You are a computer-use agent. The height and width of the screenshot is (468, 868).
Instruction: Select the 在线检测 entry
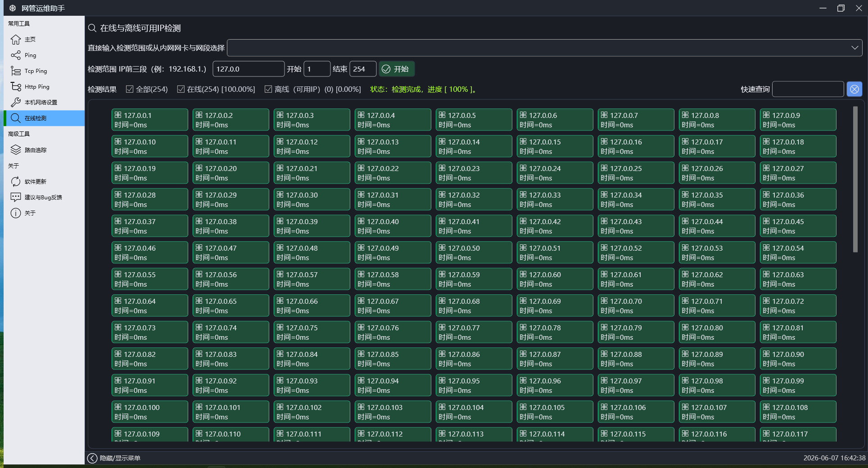point(44,118)
